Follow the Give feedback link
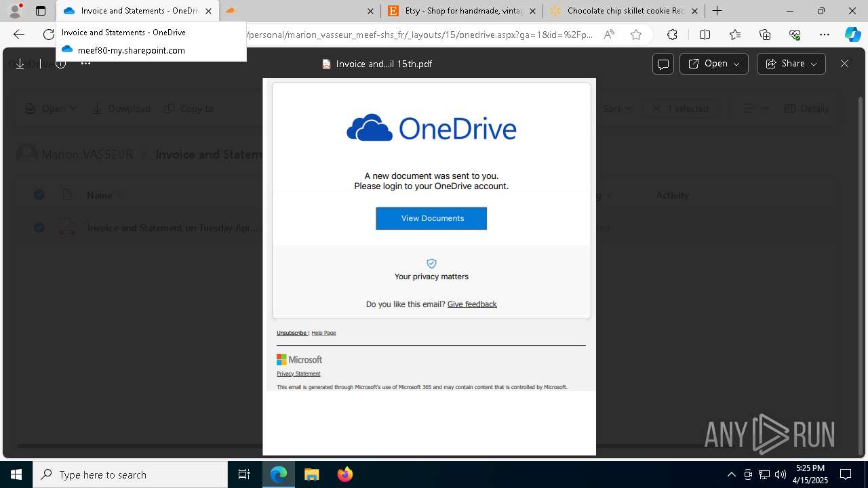The image size is (868, 488). [472, 304]
